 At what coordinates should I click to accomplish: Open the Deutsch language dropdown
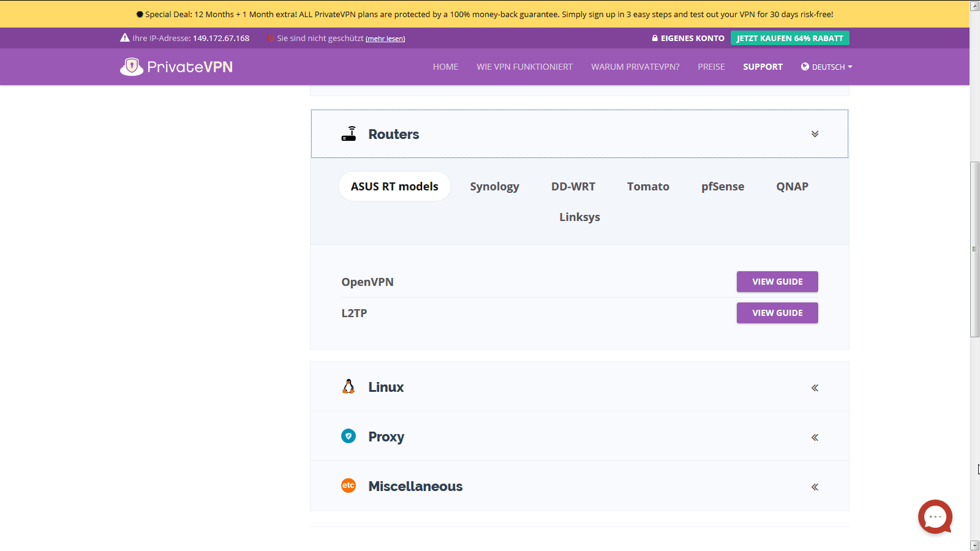[x=827, y=67]
